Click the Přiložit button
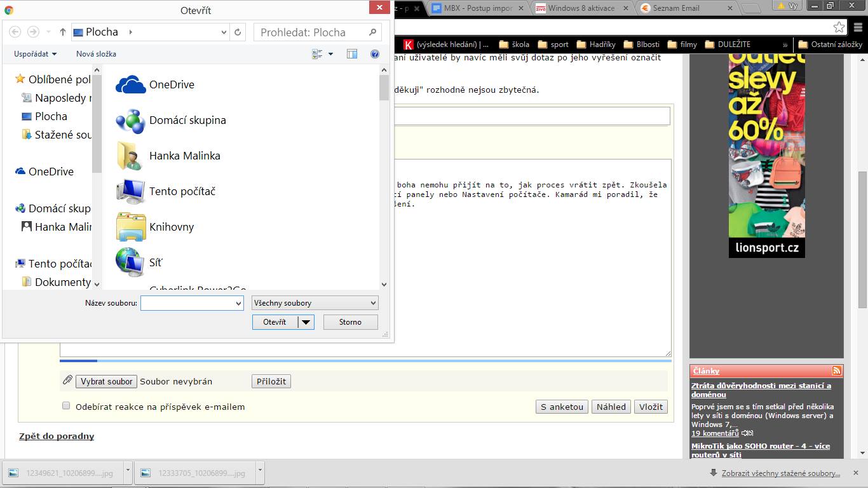Screen dimensions: 868x488 point(271,381)
